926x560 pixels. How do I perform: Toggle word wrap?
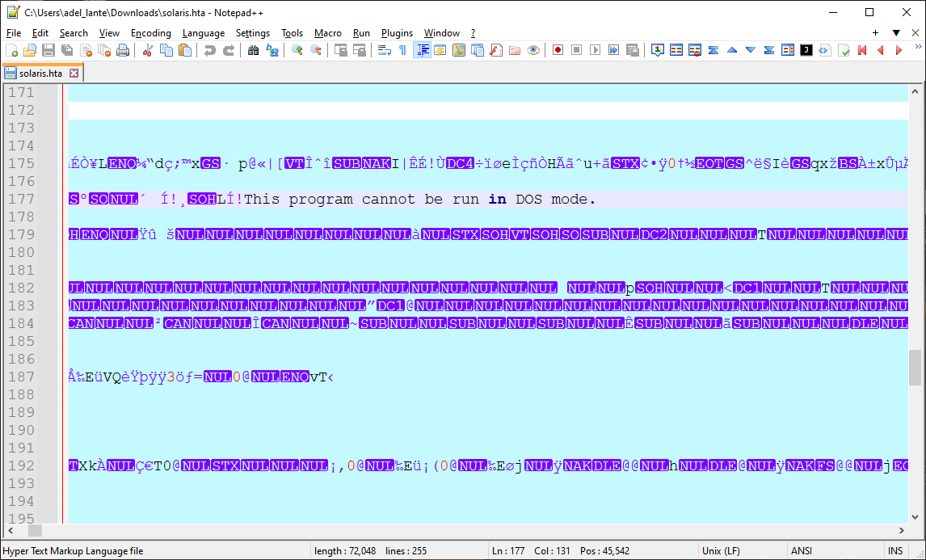coord(382,49)
